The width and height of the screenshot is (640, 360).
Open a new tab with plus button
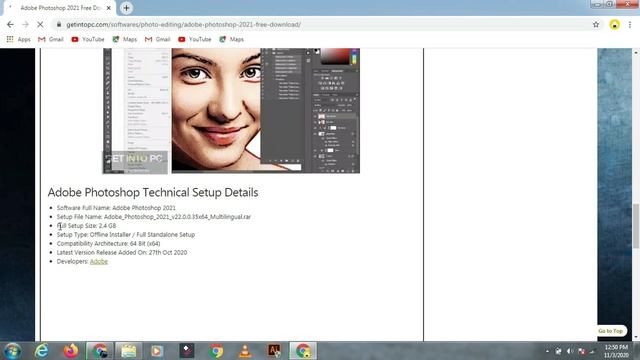pos(126,8)
